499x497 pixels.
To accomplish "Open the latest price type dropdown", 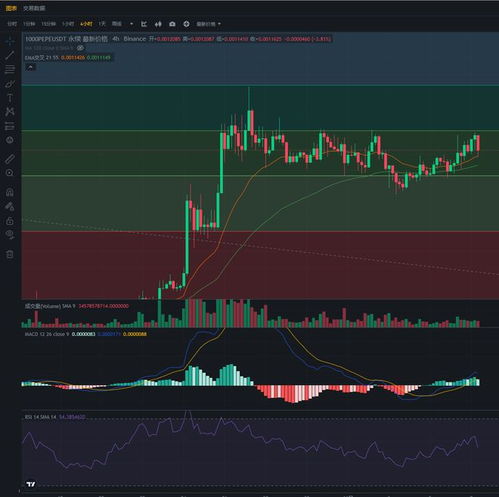I will (x=208, y=24).
